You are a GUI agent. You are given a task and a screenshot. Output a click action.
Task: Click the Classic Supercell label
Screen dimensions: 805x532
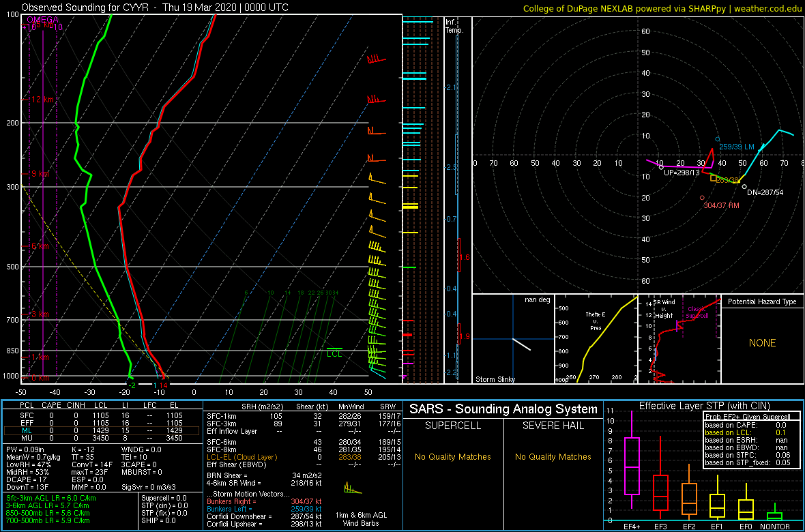696,312
